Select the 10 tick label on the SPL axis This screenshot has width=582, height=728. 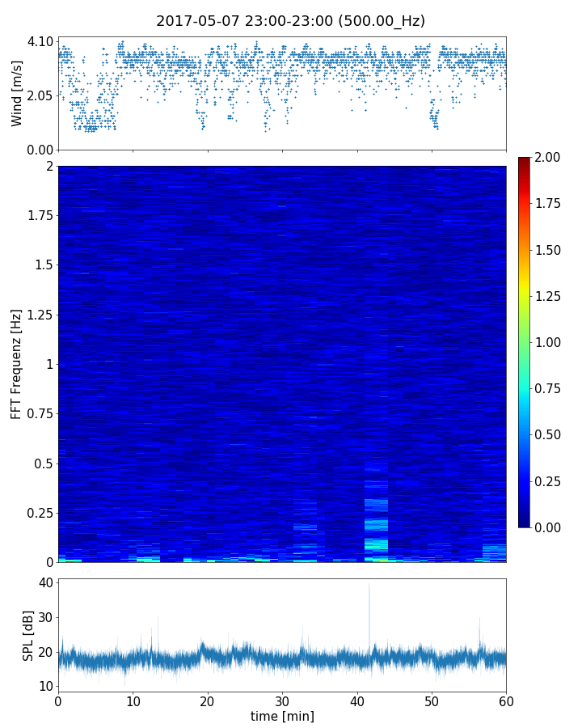point(44,686)
